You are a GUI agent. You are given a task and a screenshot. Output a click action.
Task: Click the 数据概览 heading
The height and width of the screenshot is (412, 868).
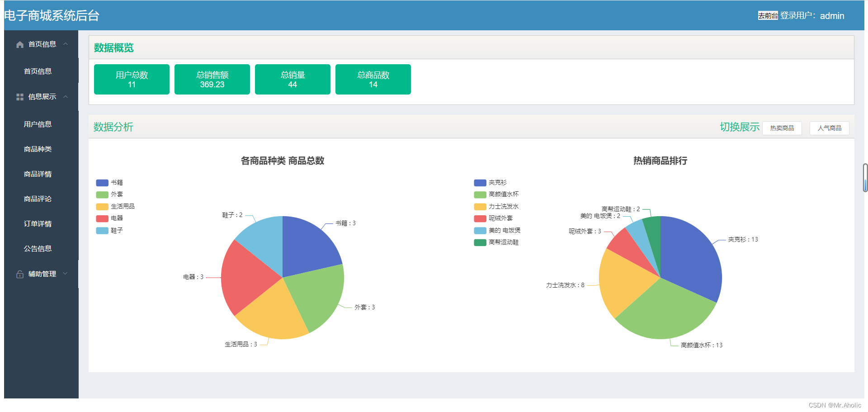tap(113, 48)
